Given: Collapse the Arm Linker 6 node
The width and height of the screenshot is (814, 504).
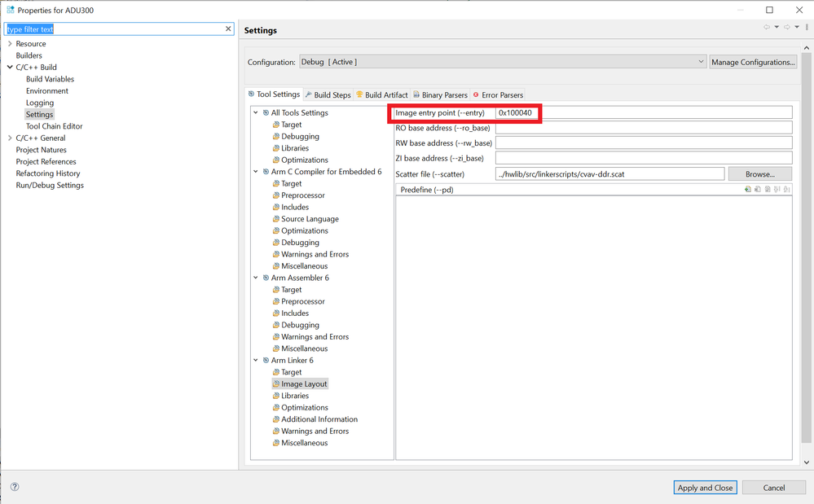Looking at the screenshot, I should coord(255,361).
